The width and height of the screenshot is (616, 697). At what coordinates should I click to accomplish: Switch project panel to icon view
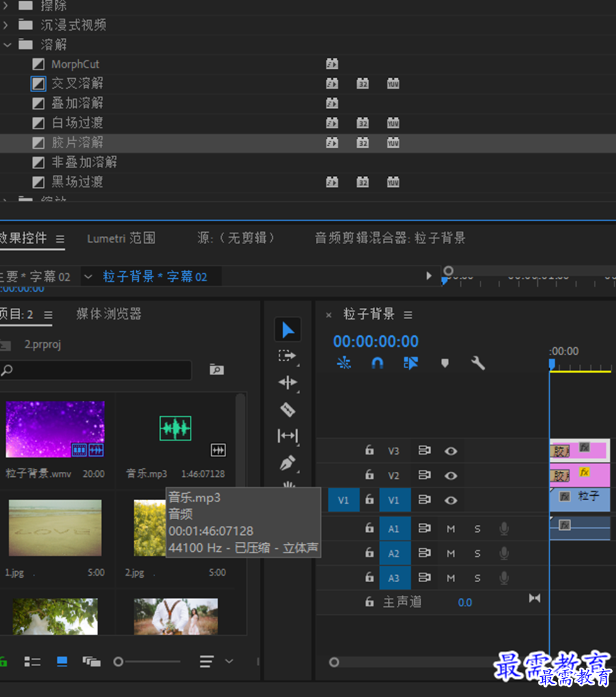[62, 662]
